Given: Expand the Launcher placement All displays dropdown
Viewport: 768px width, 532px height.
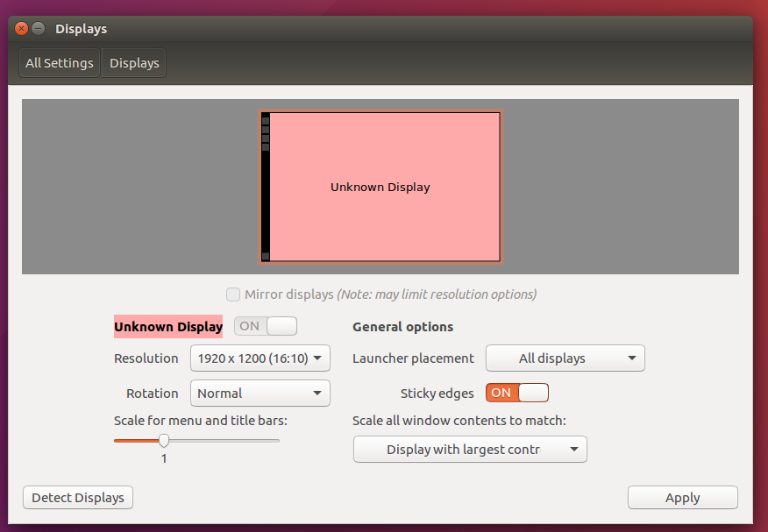Looking at the screenshot, I should [565, 358].
